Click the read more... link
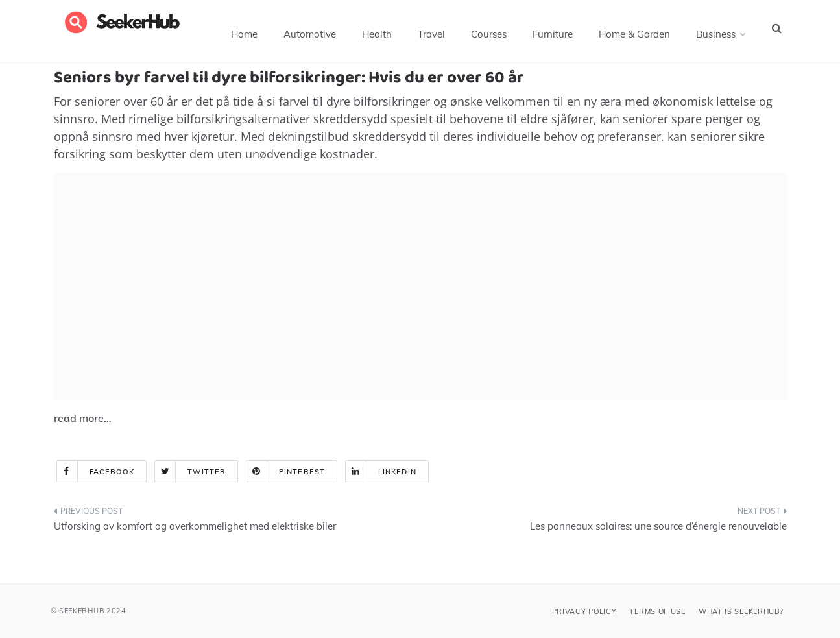Viewport: 840px width, 638px height. (82, 418)
